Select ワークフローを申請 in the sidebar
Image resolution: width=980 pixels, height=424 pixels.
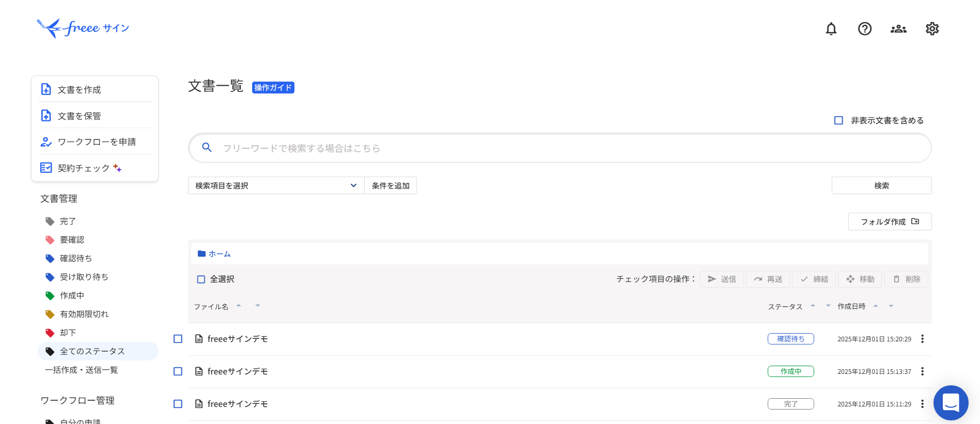coord(95,142)
